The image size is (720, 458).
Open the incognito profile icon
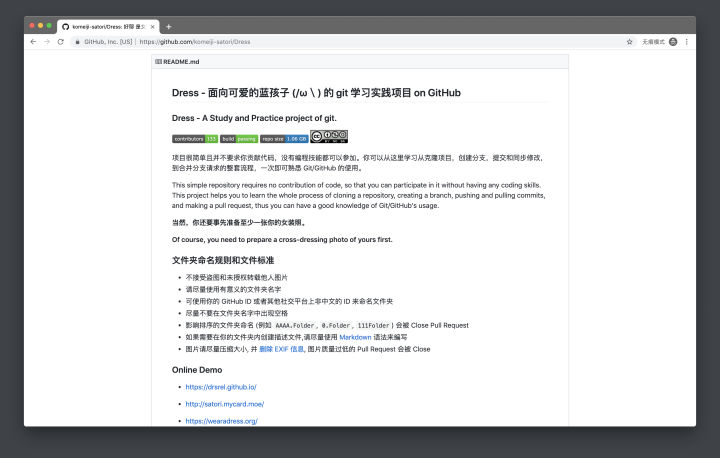click(x=673, y=42)
